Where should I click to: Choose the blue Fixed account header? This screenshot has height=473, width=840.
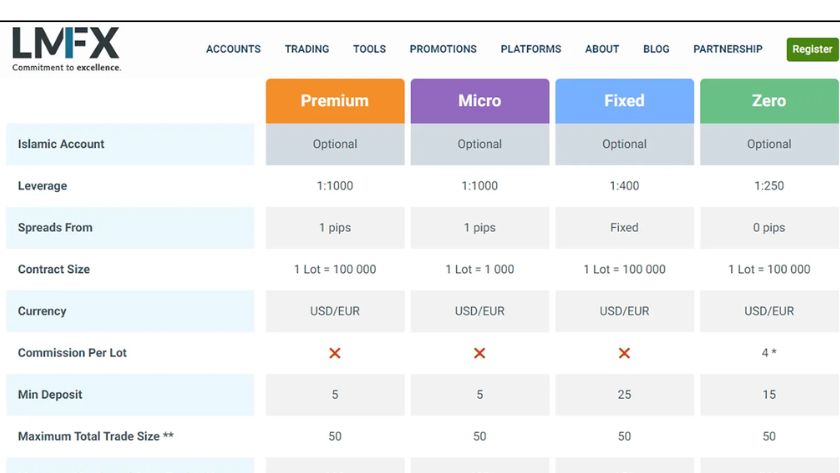[624, 101]
